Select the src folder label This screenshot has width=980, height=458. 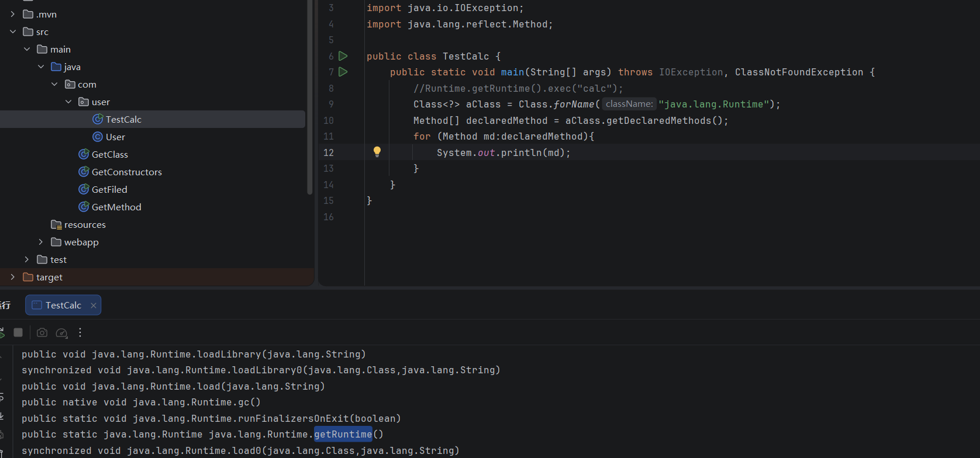click(x=42, y=32)
